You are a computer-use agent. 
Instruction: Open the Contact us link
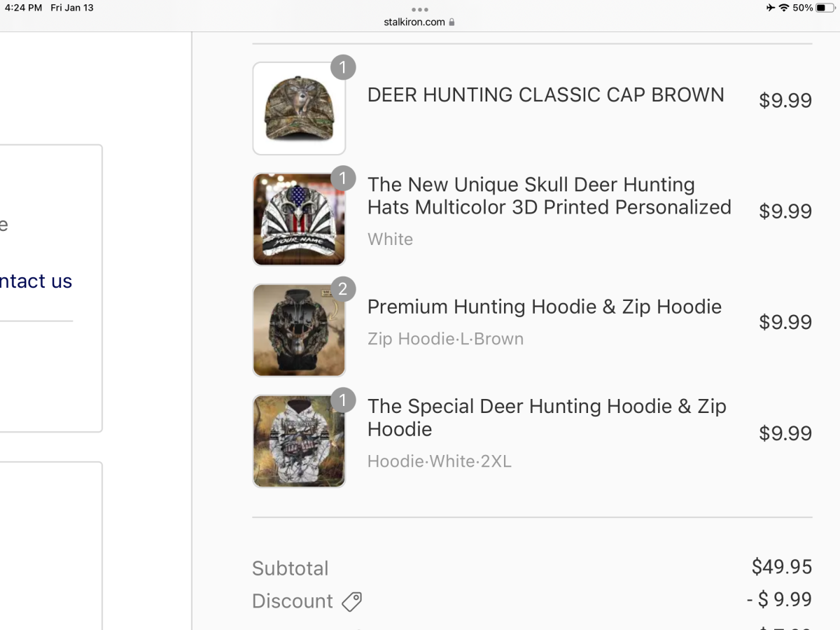(x=35, y=281)
